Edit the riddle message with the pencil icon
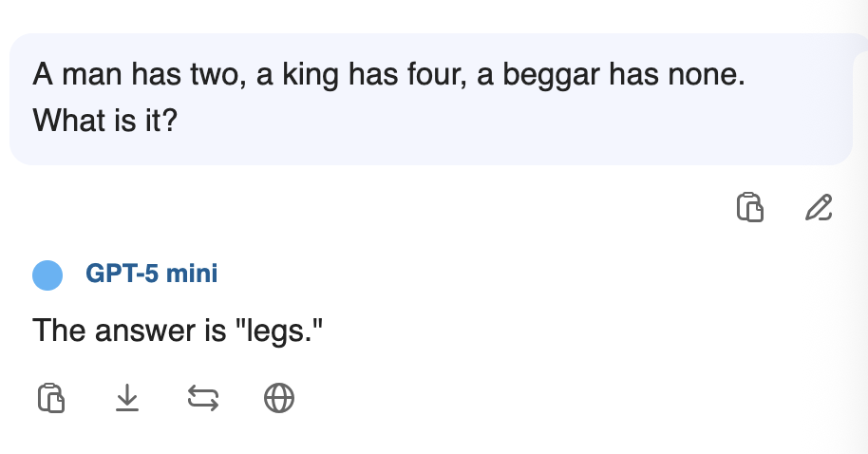 (819, 207)
